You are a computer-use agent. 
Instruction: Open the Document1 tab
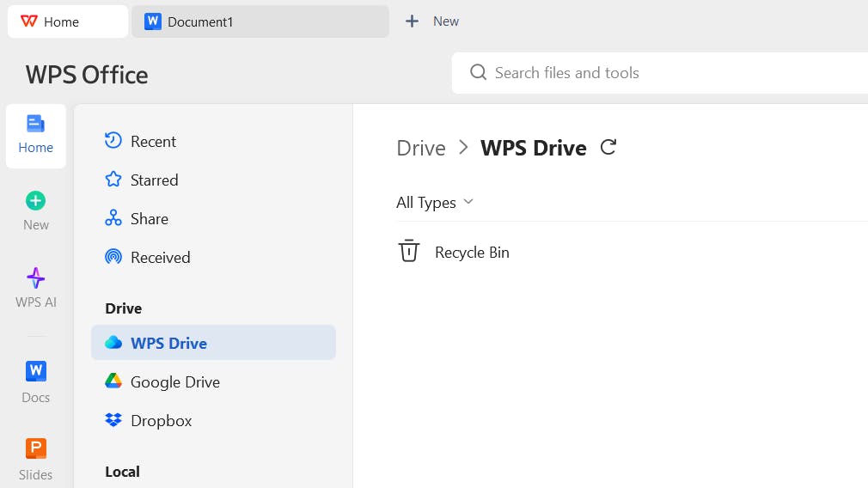tap(260, 21)
